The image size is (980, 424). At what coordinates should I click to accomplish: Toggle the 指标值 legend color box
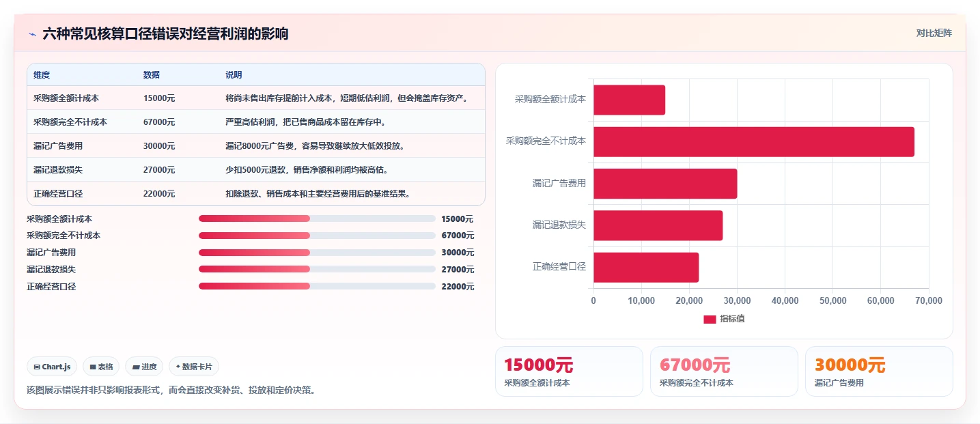710,319
